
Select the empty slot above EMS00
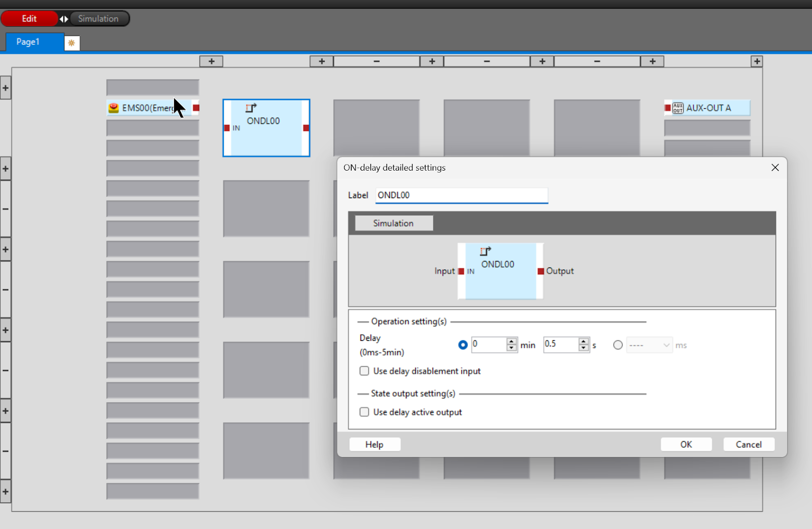click(153, 87)
